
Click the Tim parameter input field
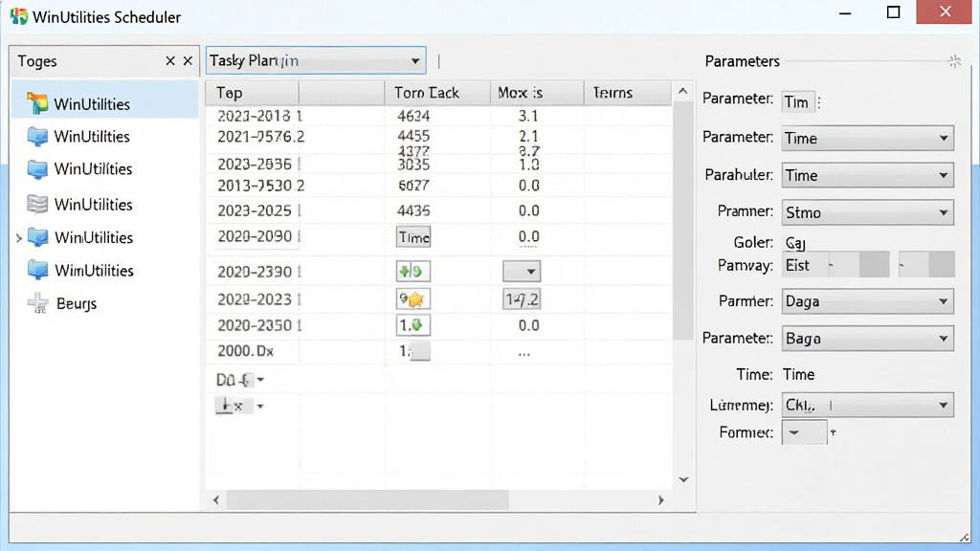tap(799, 101)
